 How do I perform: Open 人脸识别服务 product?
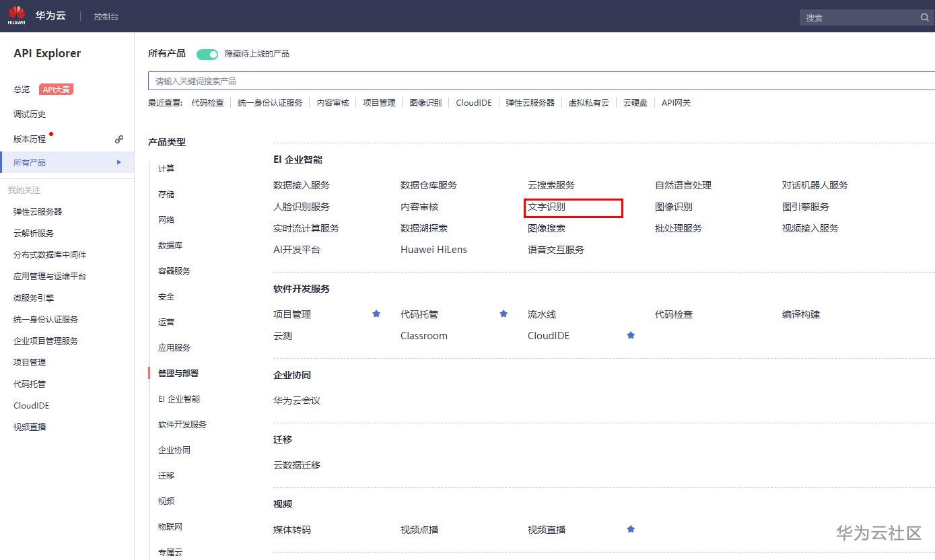tap(302, 207)
